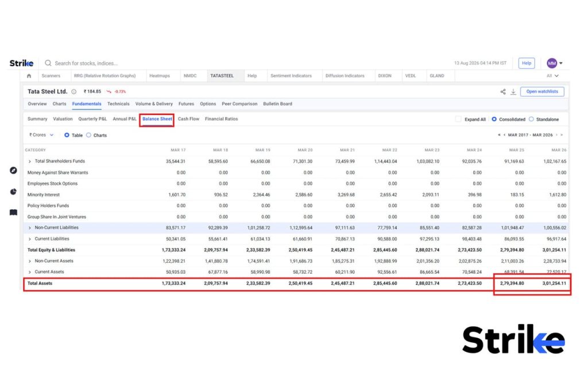588x368 pixels.
Task: Open the Futures section
Action: point(187,104)
